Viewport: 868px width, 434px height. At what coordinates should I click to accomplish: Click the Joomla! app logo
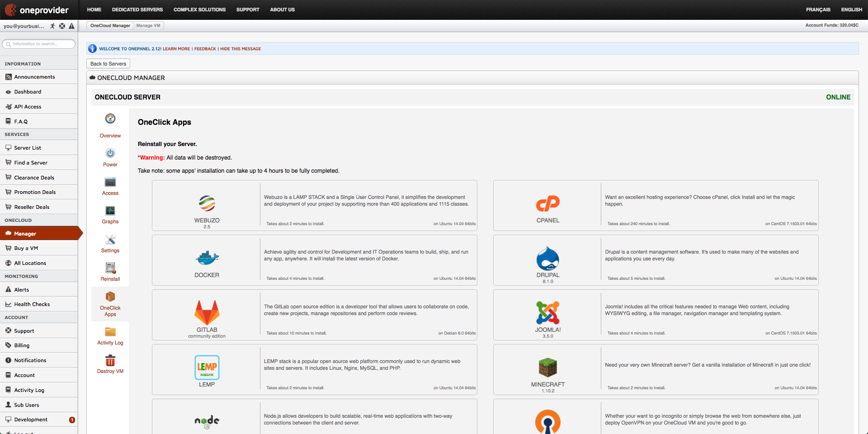click(x=547, y=312)
